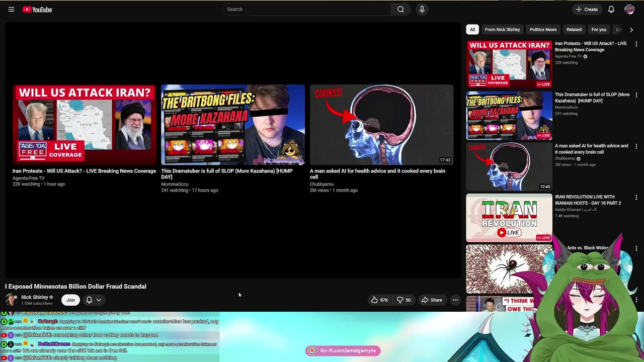Open the hamburger guide menu
This screenshot has height=362, width=644.
pos(11,9)
